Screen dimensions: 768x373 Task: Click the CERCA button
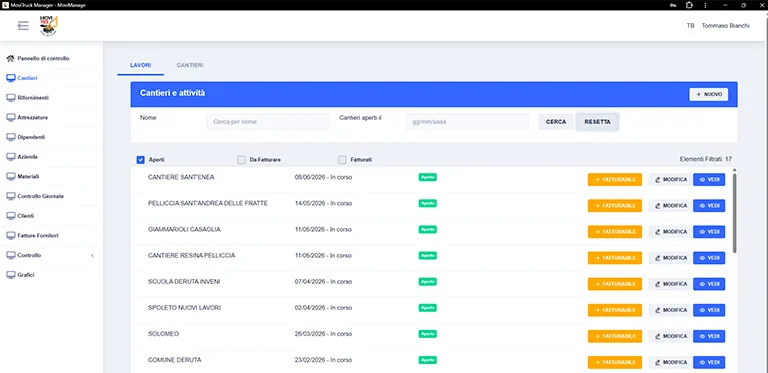(556, 122)
